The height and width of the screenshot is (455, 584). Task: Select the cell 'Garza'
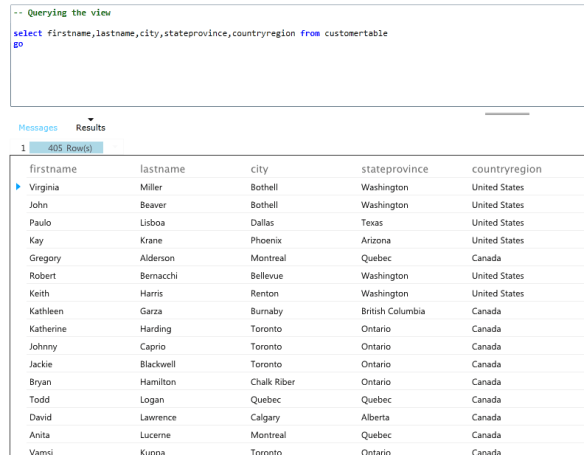tap(151, 311)
